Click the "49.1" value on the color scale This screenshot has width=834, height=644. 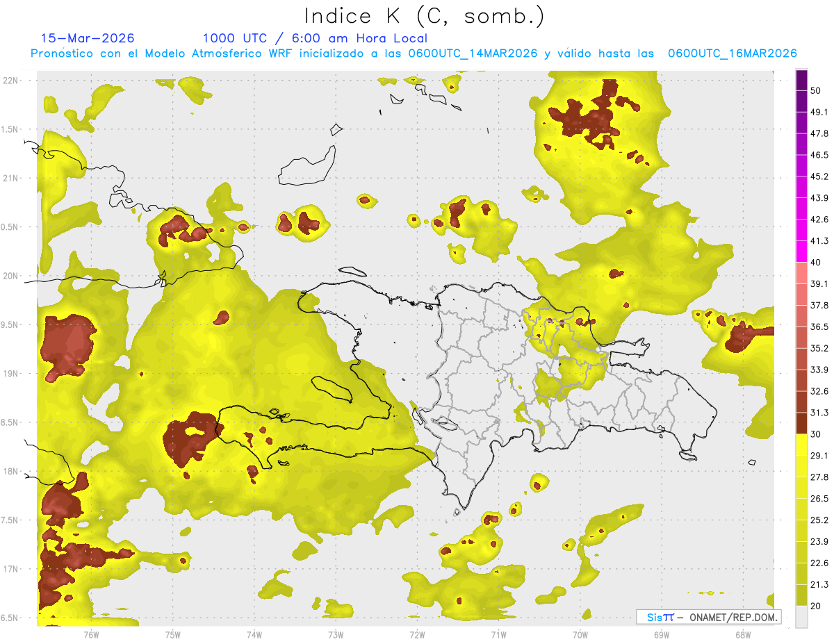click(x=820, y=112)
